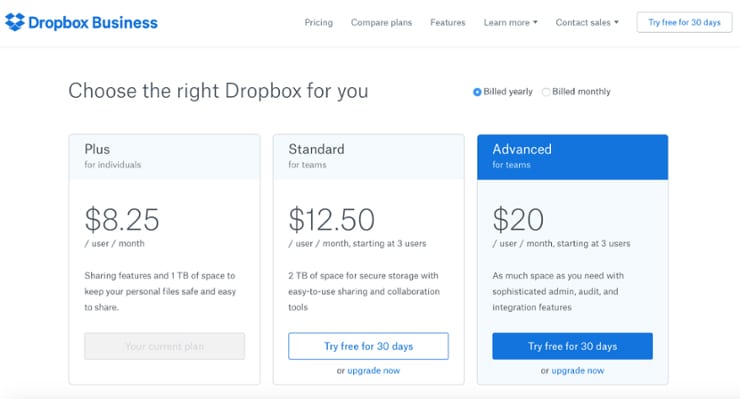
Task: Select the Billed monthly radio button
Action: click(546, 92)
